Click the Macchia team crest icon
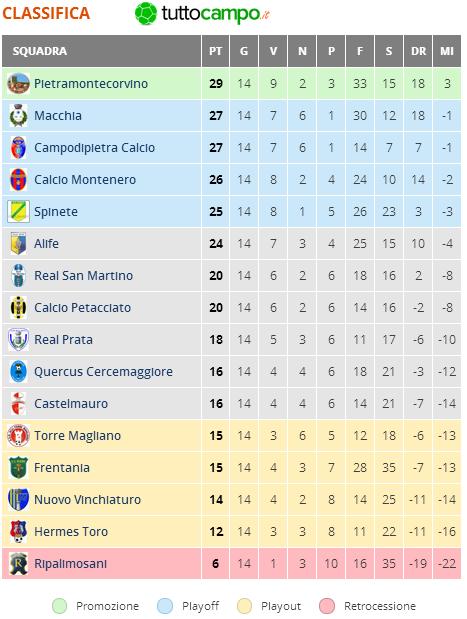Image resolution: width=467 pixels, height=619 pixels. coord(18,115)
